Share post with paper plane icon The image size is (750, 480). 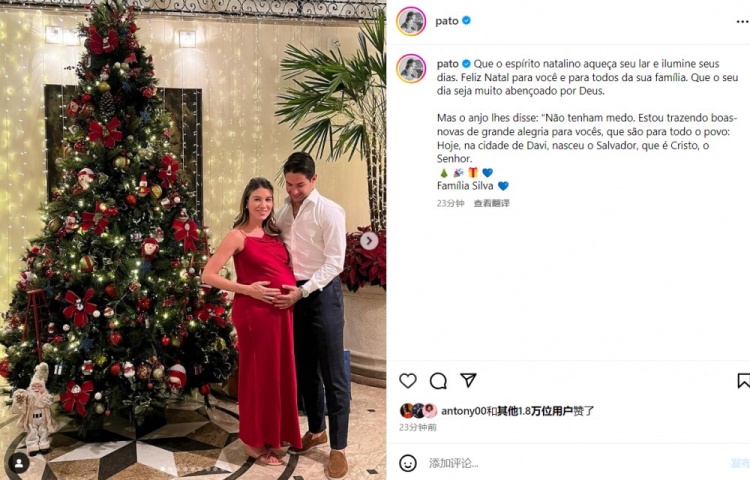pyautogui.click(x=468, y=380)
